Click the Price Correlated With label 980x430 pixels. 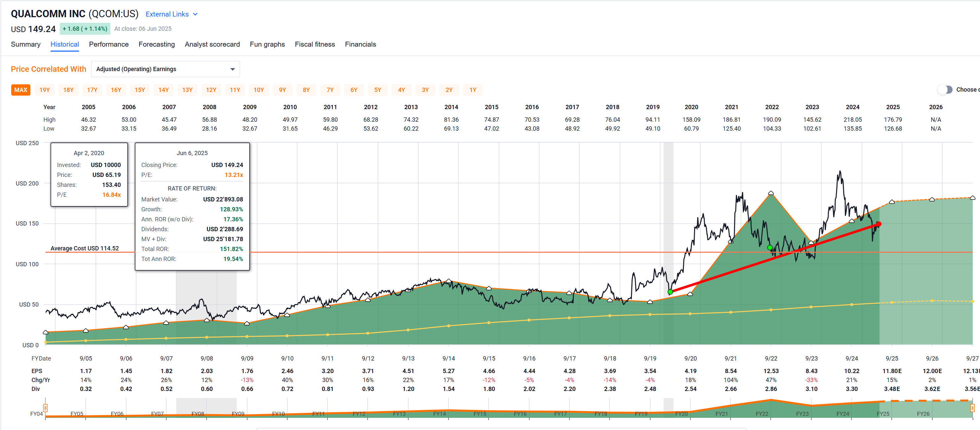[x=48, y=69]
